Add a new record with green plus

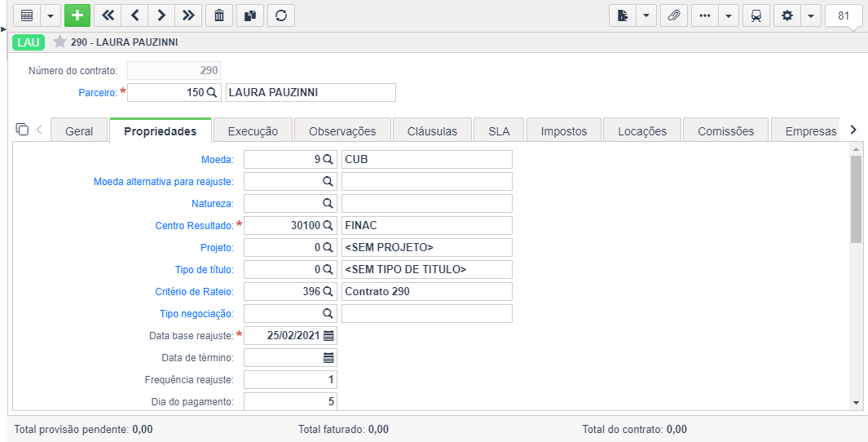pyautogui.click(x=77, y=15)
